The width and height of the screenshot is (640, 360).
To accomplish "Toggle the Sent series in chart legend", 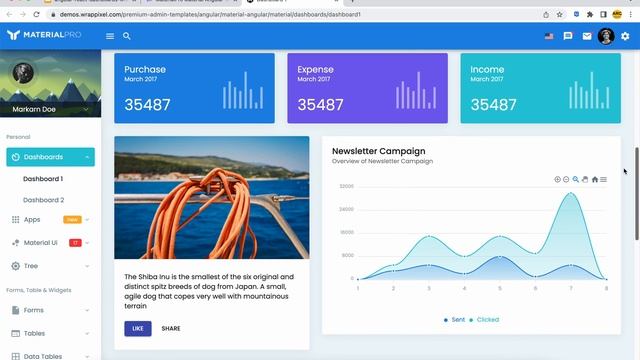I will point(454,320).
